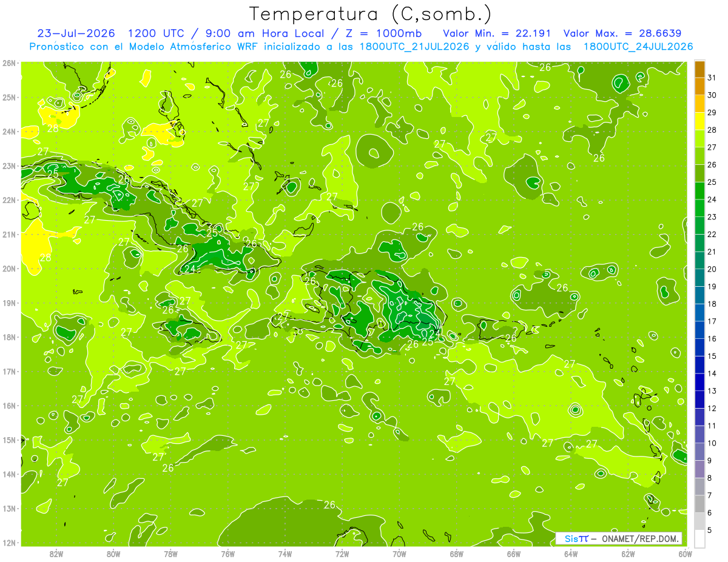The image size is (728, 562).
Task: Click the color scale label '14'
Action: [712, 373]
